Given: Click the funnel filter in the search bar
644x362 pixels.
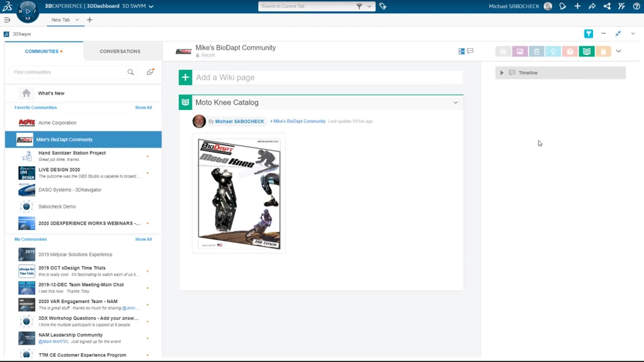Looking at the screenshot, I should click(x=360, y=6).
